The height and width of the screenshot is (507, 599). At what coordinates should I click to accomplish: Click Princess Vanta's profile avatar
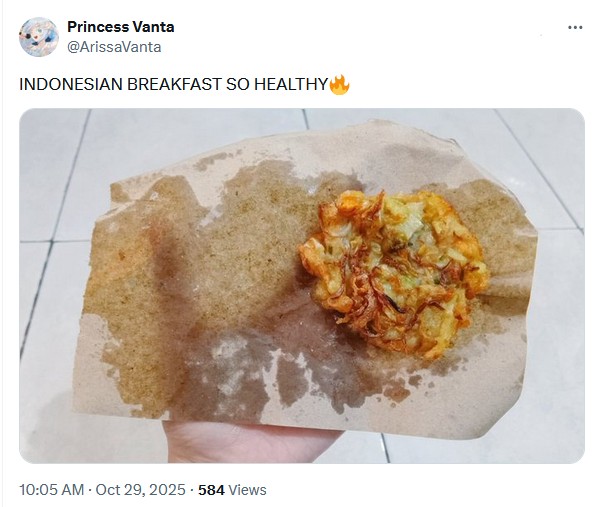(39, 37)
